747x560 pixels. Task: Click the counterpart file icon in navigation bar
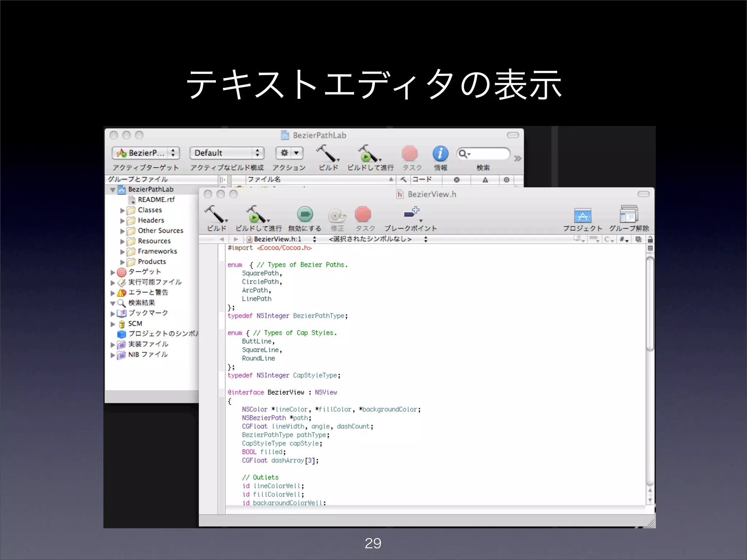tap(638, 239)
